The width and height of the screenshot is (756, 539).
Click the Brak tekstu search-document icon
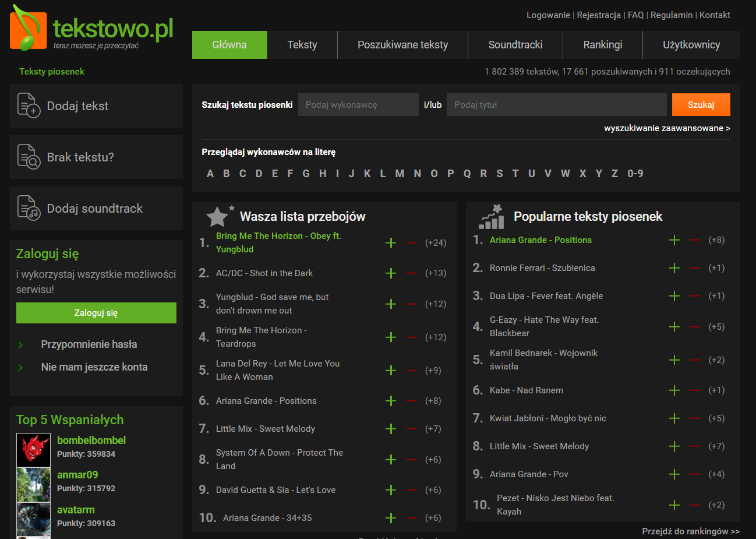point(29,157)
